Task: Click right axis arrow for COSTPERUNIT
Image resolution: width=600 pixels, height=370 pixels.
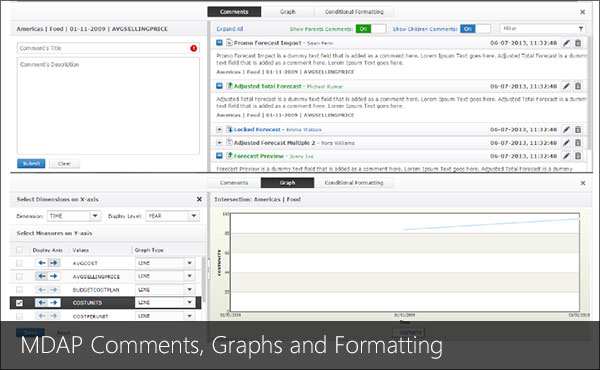Action: pyautogui.click(x=54, y=316)
